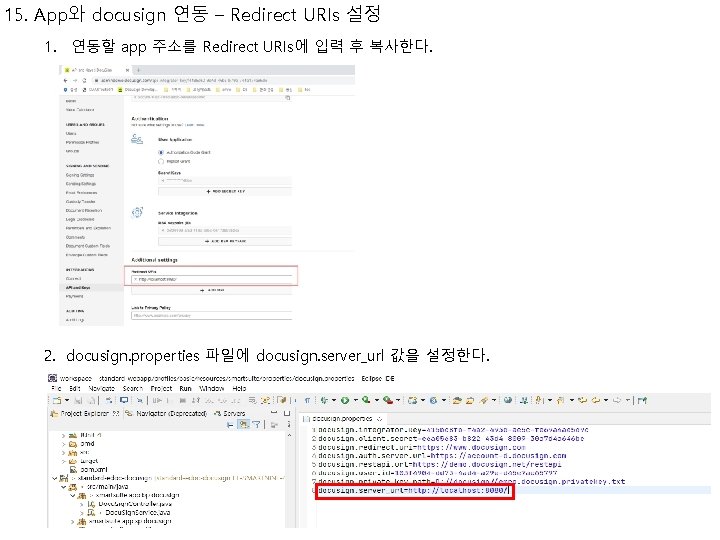
Task: Open the File menu in Eclipse
Action: coord(56,388)
